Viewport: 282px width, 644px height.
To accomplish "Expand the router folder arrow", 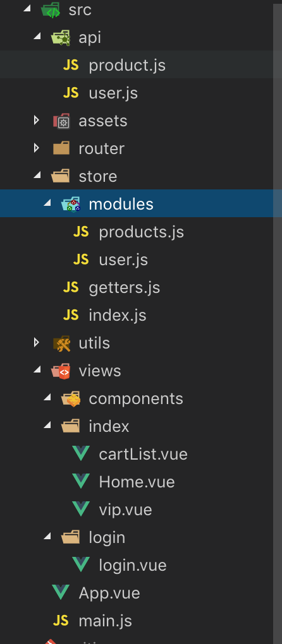I will 37,148.
